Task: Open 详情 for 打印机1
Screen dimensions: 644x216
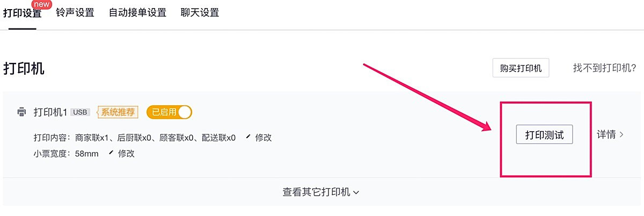Action: coord(606,135)
